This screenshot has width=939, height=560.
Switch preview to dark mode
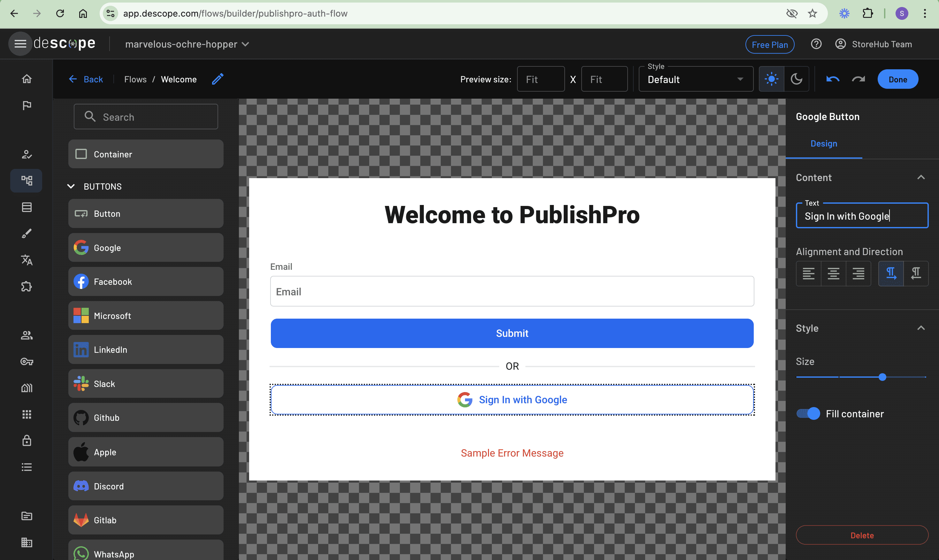(796, 79)
